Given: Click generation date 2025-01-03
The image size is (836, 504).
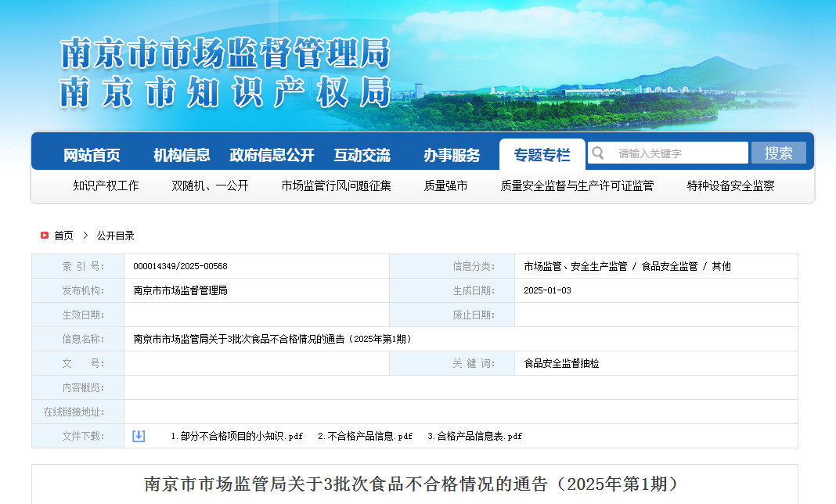Looking at the screenshot, I should tap(547, 290).
